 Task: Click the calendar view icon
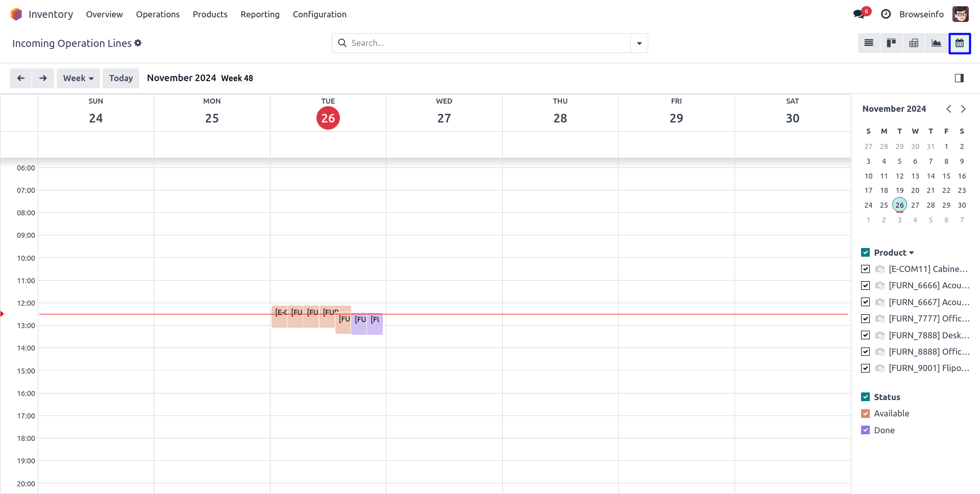[x=959, y=43]
